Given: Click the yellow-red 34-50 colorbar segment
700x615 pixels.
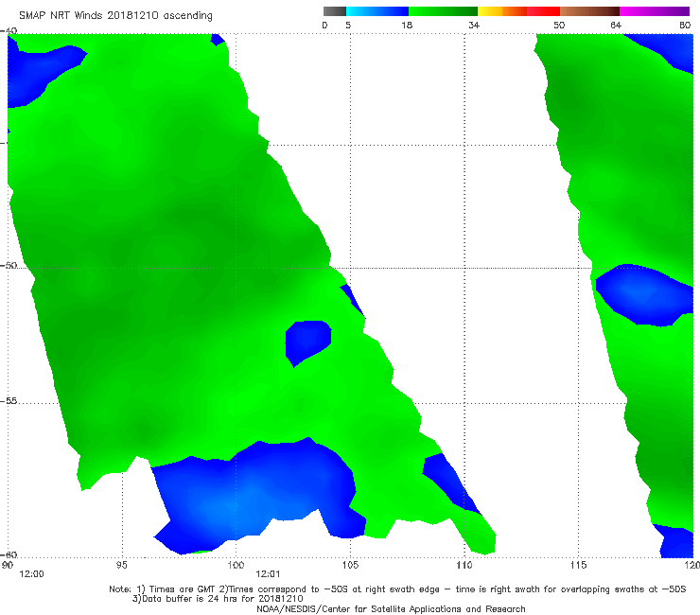Looking at the screenshot, I should coord(518,11).
